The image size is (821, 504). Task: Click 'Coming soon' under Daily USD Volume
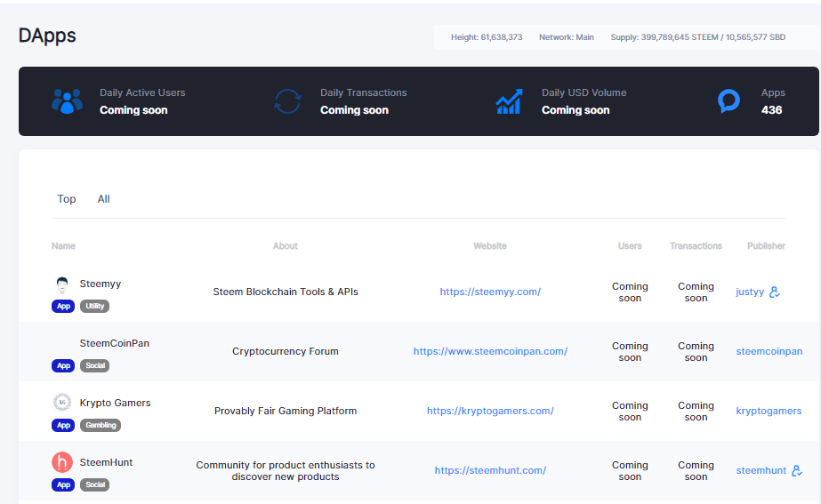(576, 110)
